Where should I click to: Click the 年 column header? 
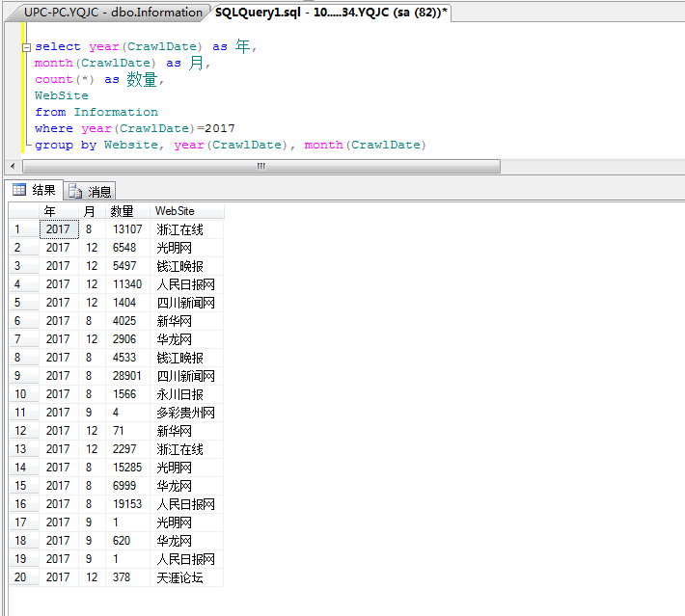(x=59, y=211)
